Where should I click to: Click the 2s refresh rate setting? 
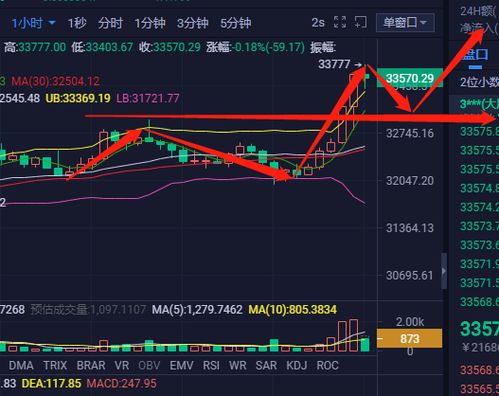(x=318, y=23)
